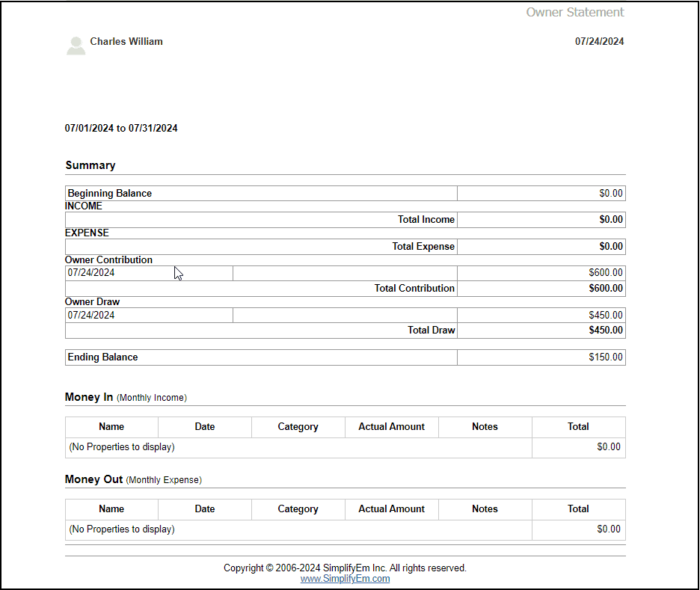Click Actual Amount header in Money In table
This screenshot has width=700, height=590.
tap(391, 427)
